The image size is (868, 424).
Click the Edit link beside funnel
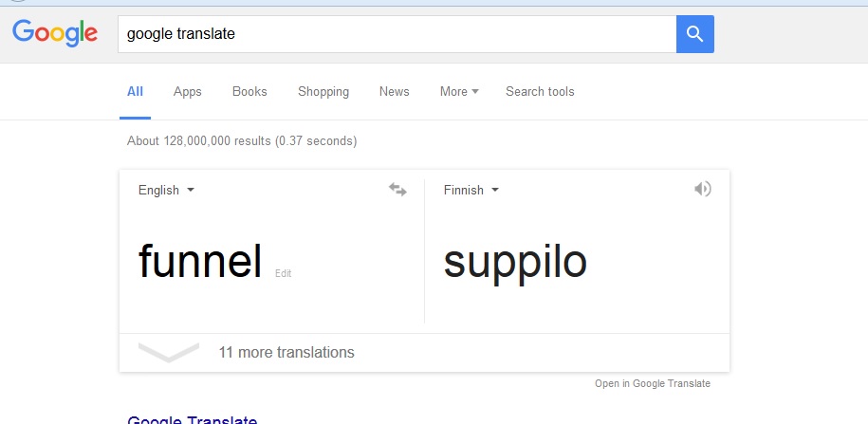[283, 273]
